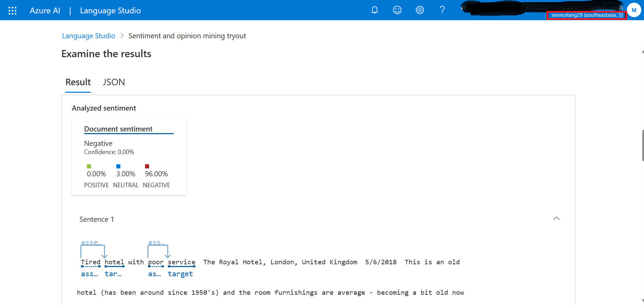Screen dimensions: 644x305
Task: Click the Negative sentiment label
Action: pos(98,143)
